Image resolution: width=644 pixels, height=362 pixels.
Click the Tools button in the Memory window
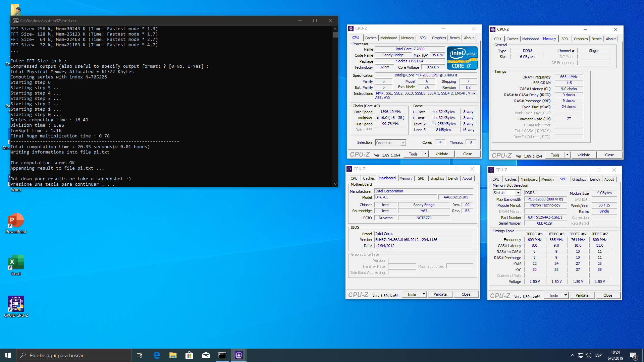pyautogui.click(x=555, y=155)
